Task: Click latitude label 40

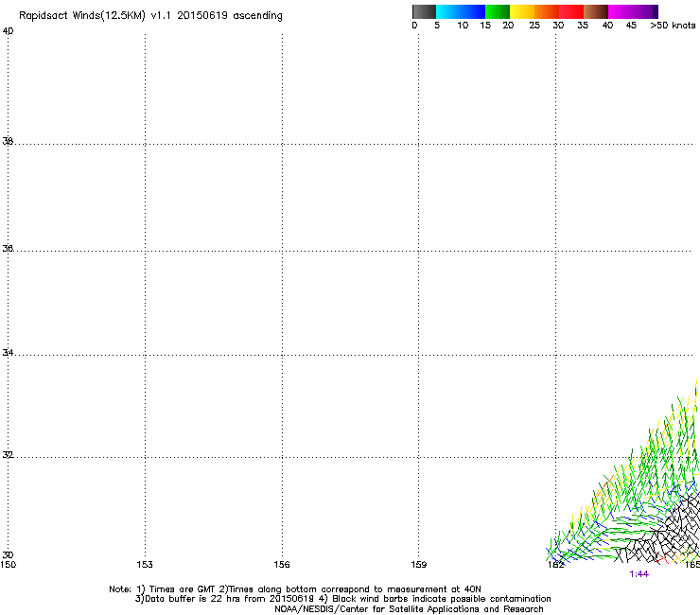Action: point(8,31)
